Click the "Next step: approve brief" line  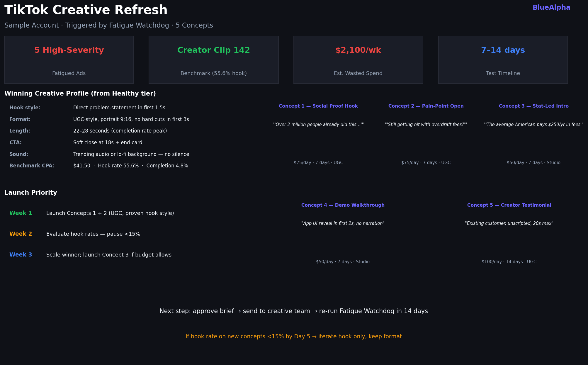tap(294, 311)
